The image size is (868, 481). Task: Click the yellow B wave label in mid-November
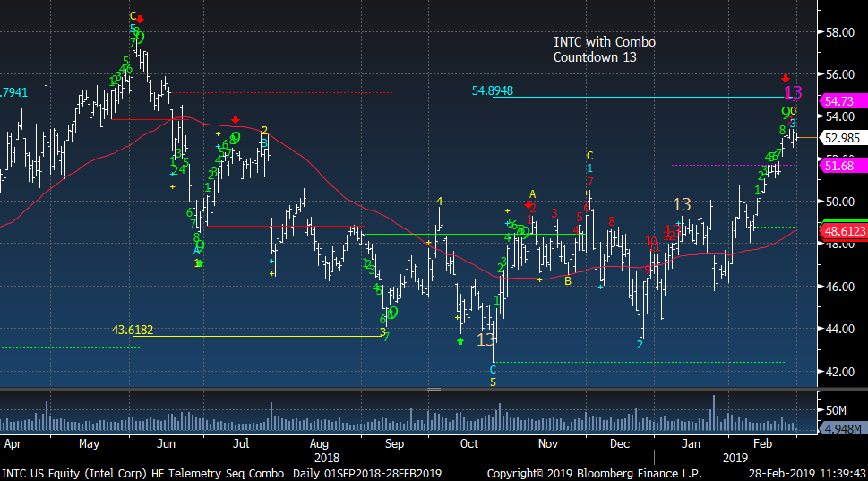567,281
